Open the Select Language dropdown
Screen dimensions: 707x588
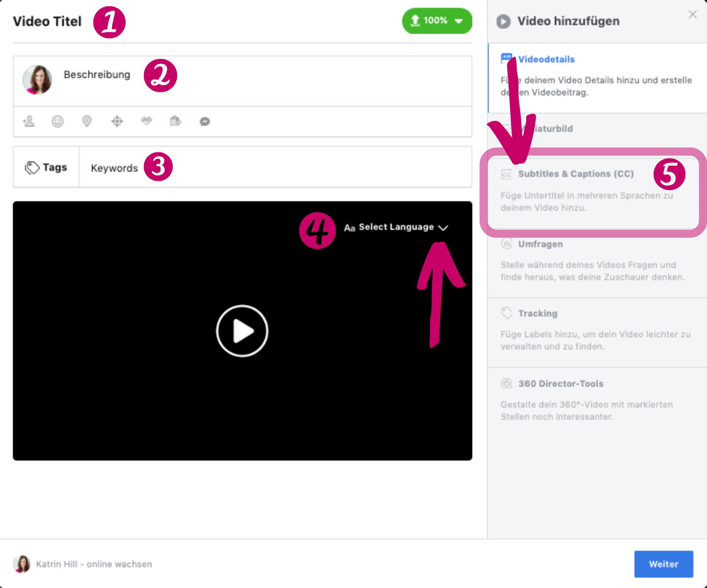(x=396, y=227)
